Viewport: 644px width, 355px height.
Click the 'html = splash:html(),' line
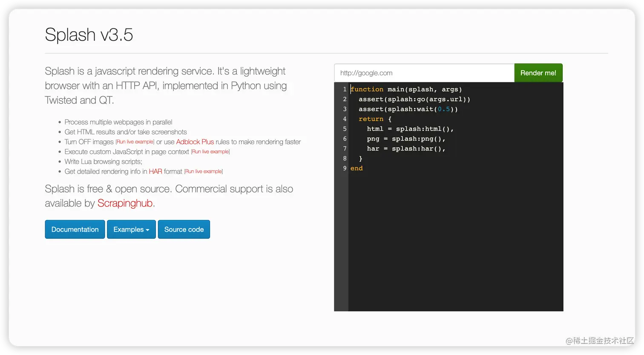410,129
